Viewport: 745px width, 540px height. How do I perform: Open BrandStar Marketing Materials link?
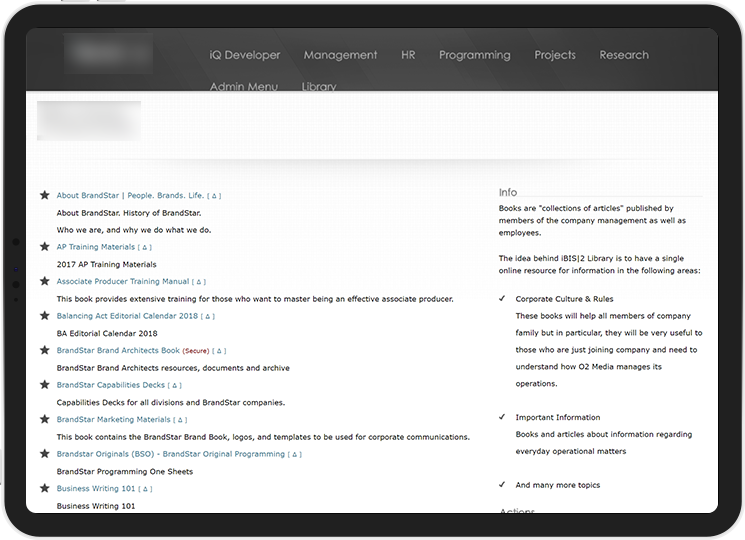pyautogui.click(x=113, y=419)
